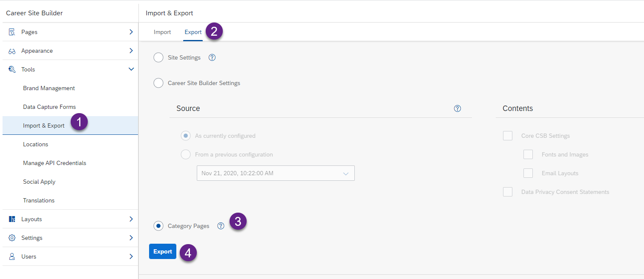
Task: Open the Social Apply tool
Action: pyautogui.click(x=39, y=182)
